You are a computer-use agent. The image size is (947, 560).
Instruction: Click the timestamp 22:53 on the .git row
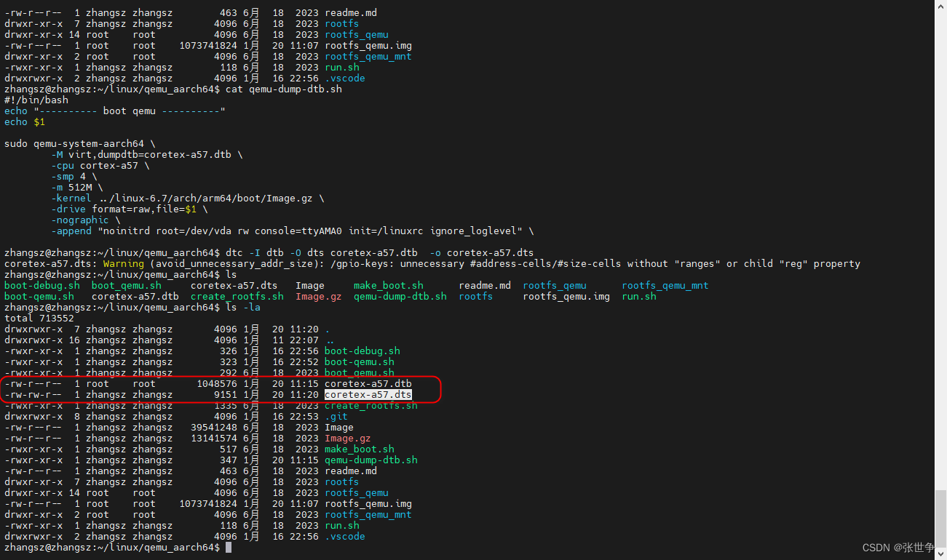pyautogui.click(x=304, y=416)
